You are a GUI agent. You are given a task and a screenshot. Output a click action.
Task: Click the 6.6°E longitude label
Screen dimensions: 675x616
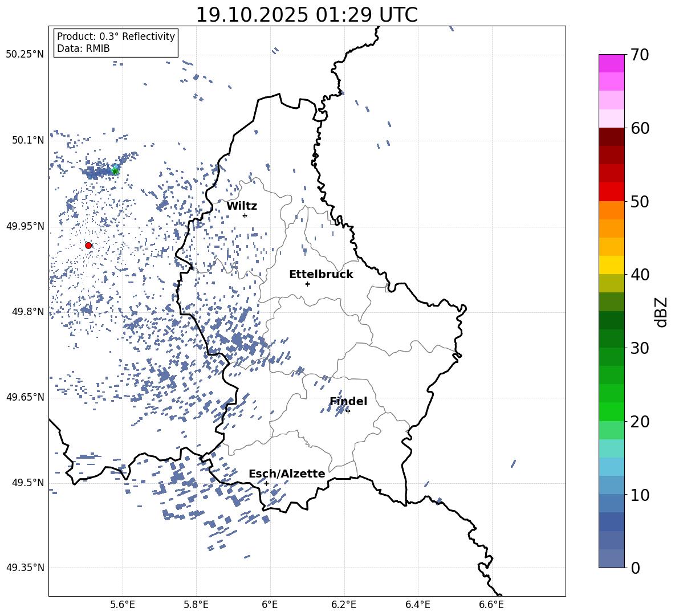click(x=491, y=605)
